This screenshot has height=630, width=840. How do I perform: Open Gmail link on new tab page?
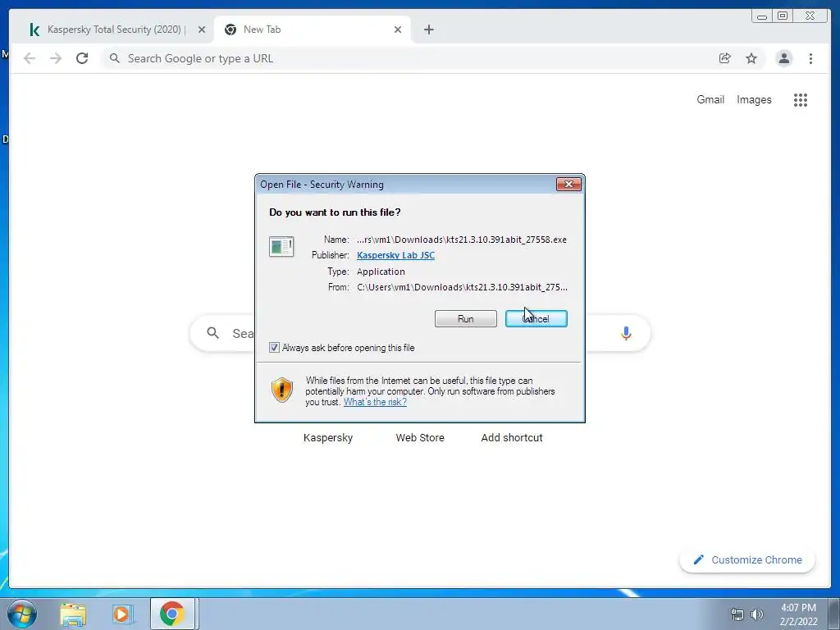(x=710, y=99)
